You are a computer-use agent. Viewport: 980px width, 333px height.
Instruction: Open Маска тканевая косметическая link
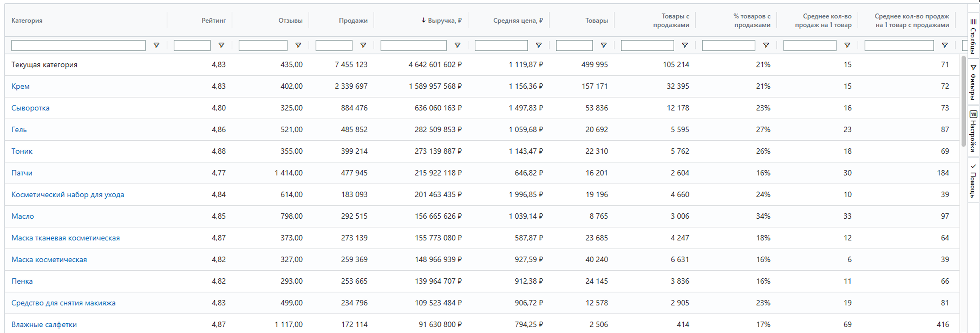pyautogui.click(x=66, y=238)
